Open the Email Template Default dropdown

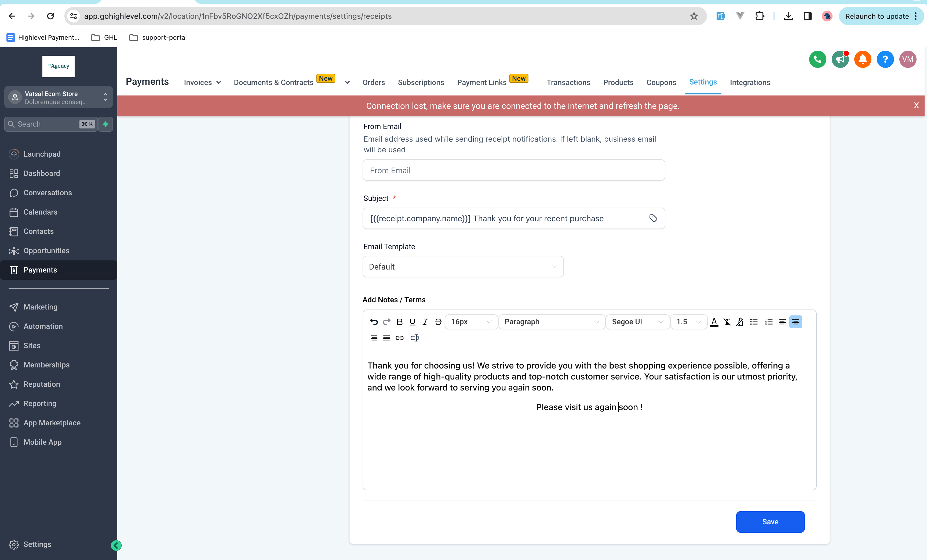(463, 267)
